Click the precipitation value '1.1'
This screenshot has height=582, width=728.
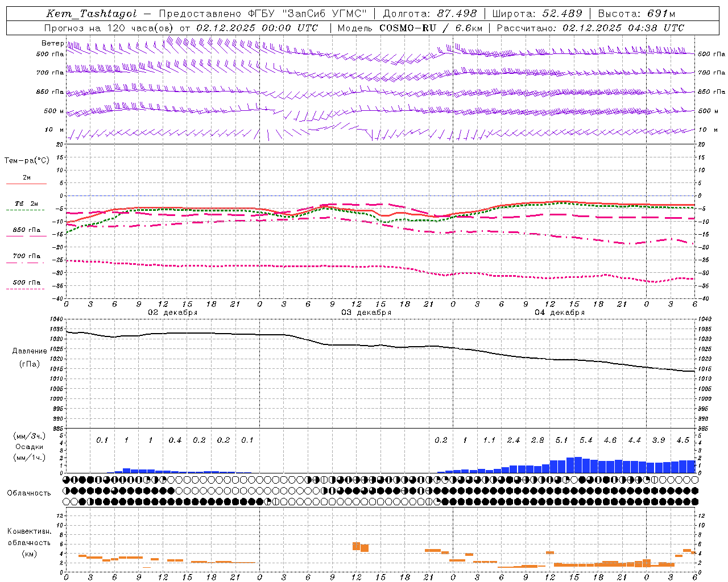tap(489, 440)
